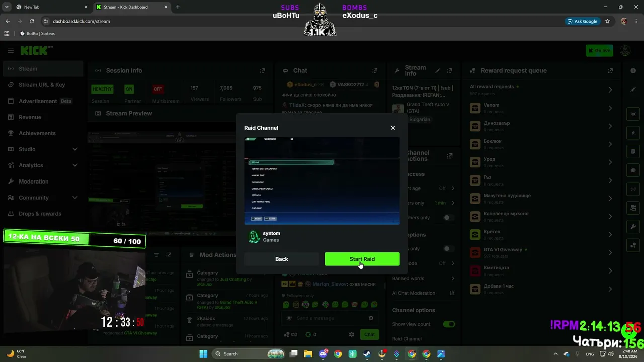
Task: Toggle the switch above Banned words
Action: (449, 249)
